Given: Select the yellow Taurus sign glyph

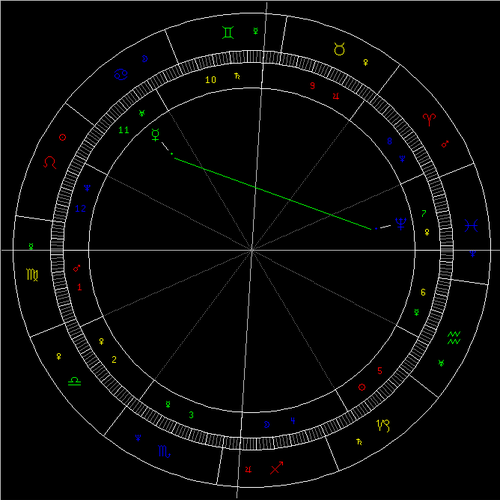Looking at the screenshot, I should [339, 49].
